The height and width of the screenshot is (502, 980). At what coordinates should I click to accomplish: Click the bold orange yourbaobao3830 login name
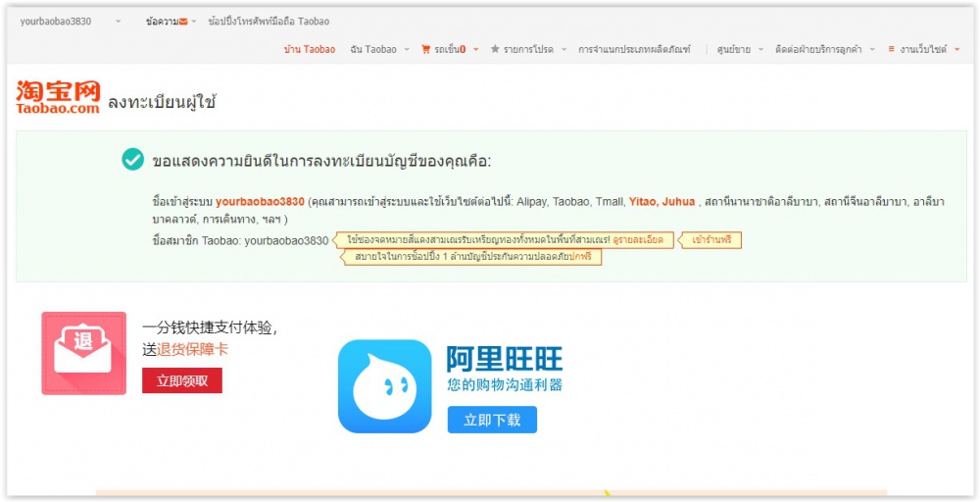click(260, 201)
